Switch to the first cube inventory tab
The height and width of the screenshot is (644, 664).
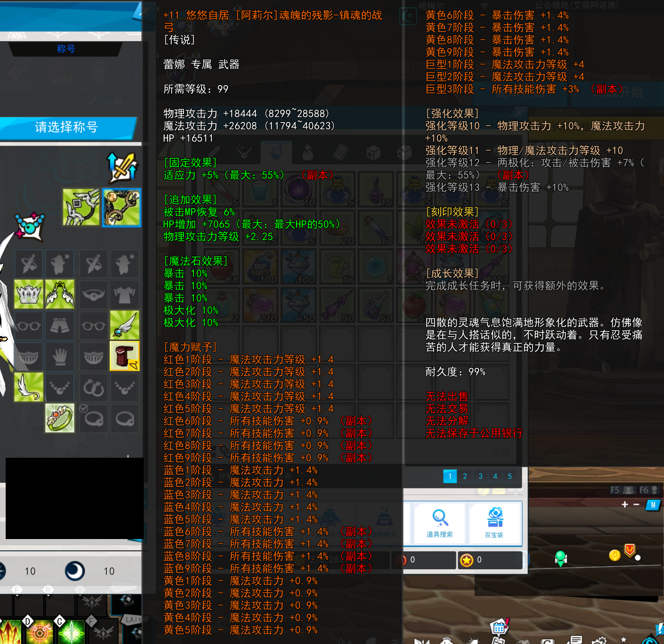pos(373,153)
